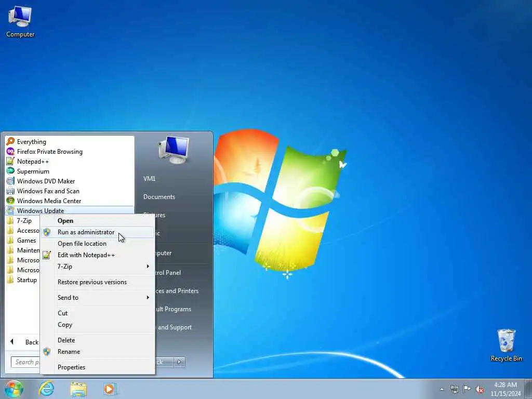Click the shield icon beside Run as administrator
532x399 pixels.
(47, 232)
